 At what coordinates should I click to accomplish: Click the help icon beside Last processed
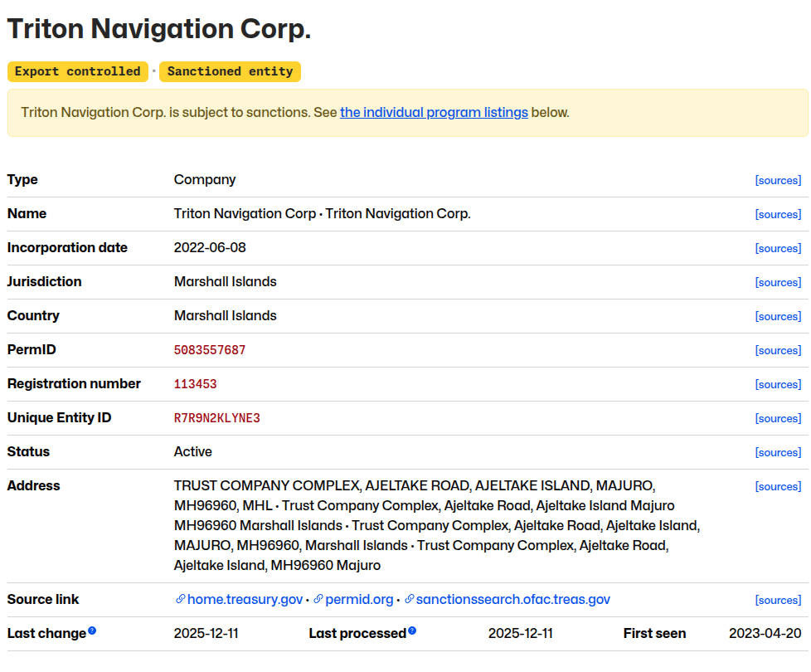[412, 631]
